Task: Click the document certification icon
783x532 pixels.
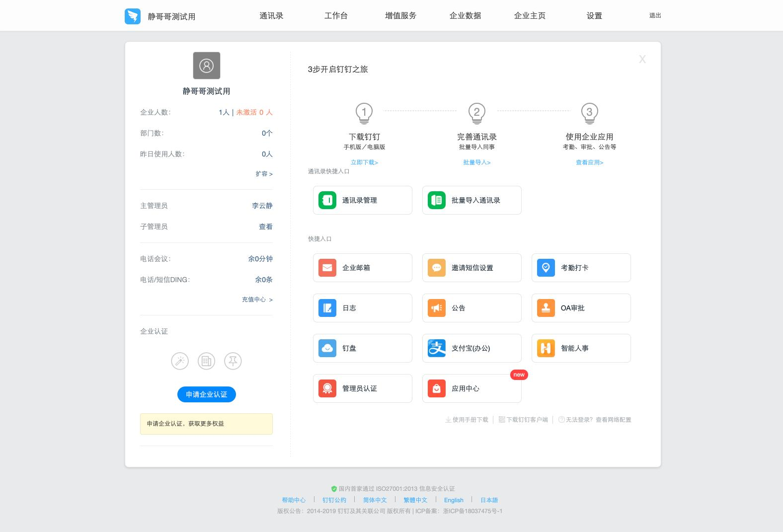Action: pyautogui.click(x=207, y=361)
